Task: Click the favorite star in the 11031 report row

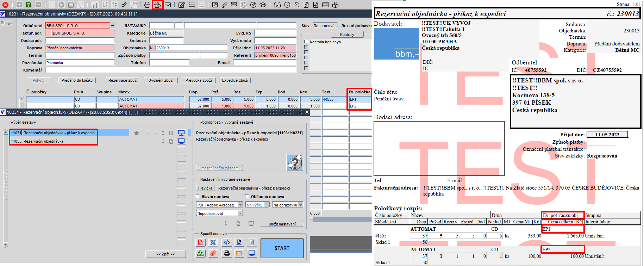Action: pos(136,133)
